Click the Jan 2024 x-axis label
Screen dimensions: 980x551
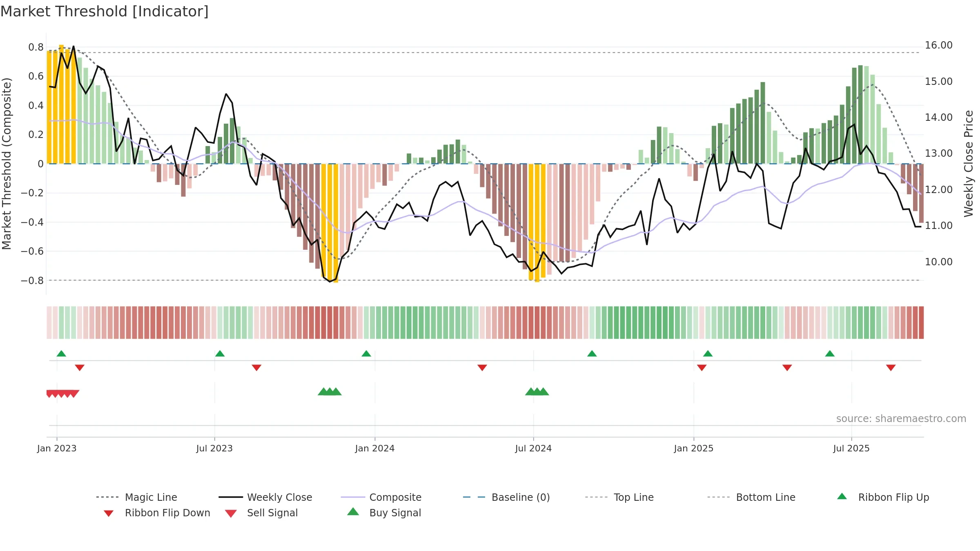(x=375, y=448)
